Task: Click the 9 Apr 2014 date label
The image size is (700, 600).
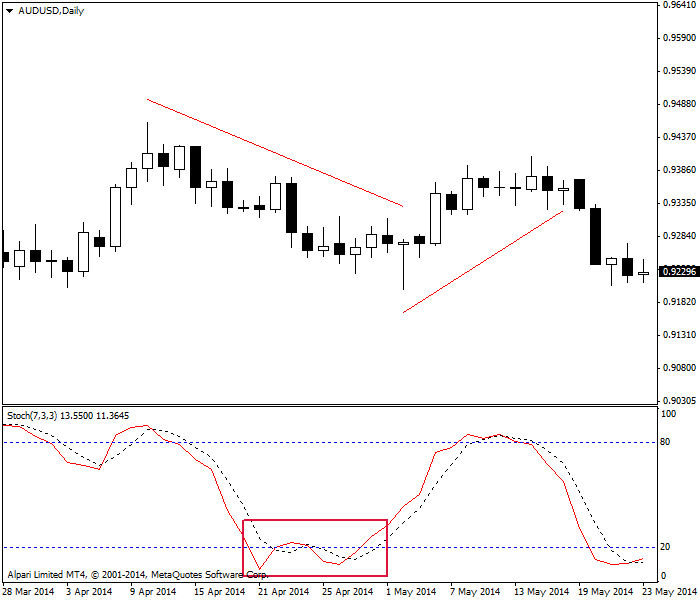Action: coord(155,591)
